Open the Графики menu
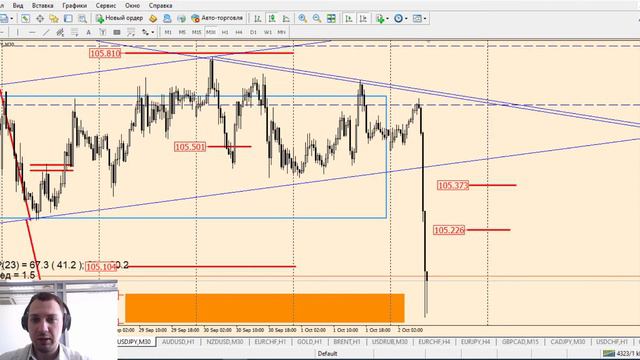The width and height of the screenshot is (640, 360). tap(75, 6)
